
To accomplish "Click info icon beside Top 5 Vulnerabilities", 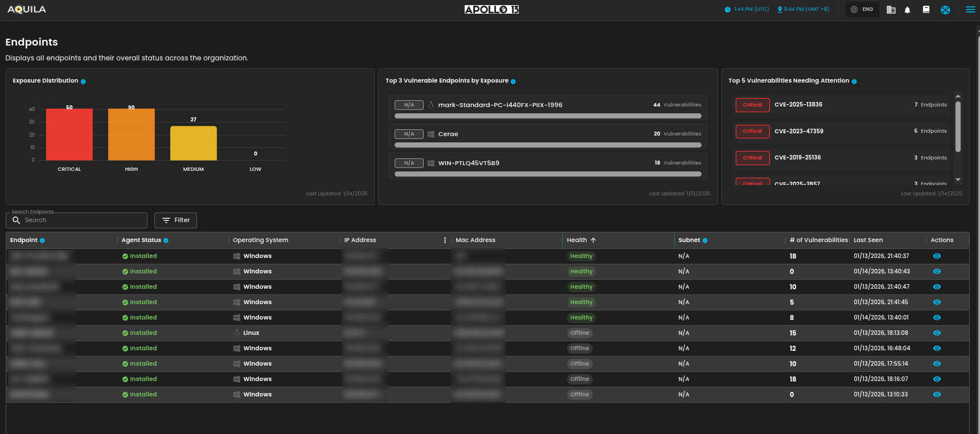I will (854, 81).
